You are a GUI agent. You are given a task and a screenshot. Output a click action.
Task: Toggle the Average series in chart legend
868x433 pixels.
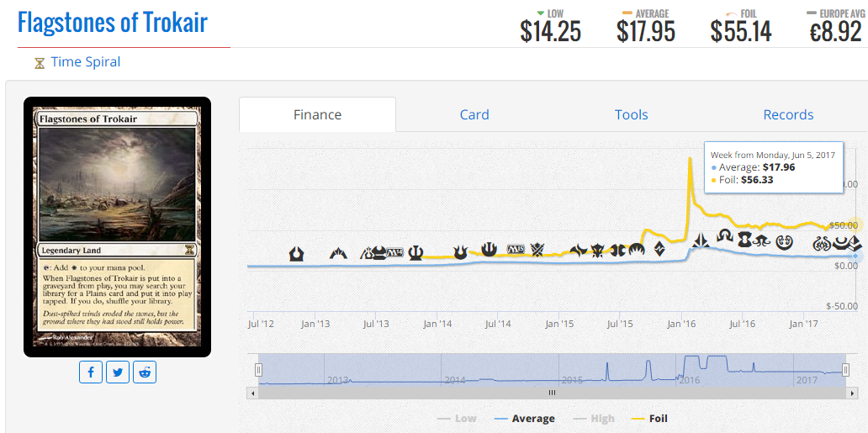pyautogui.click(x=523, y=419)
